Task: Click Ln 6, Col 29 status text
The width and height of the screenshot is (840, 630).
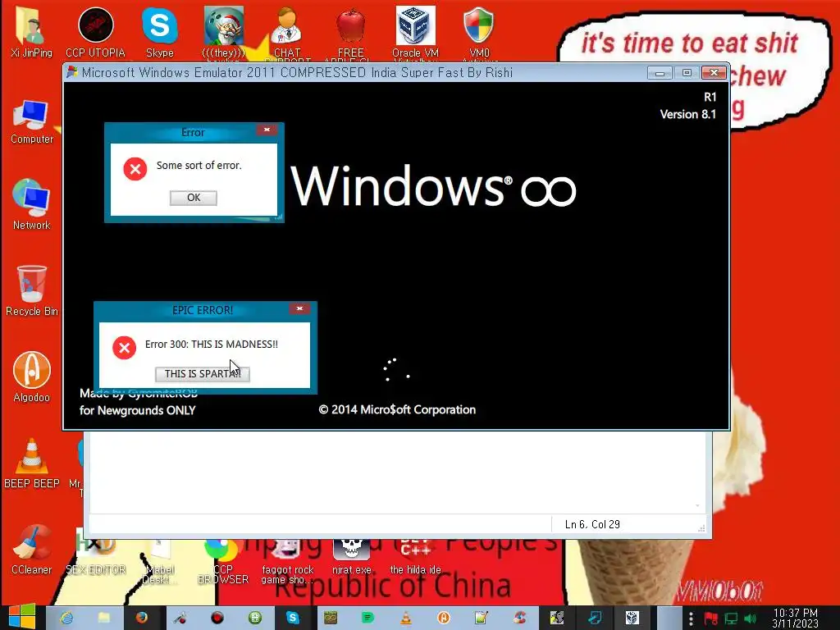Action: 592,524
